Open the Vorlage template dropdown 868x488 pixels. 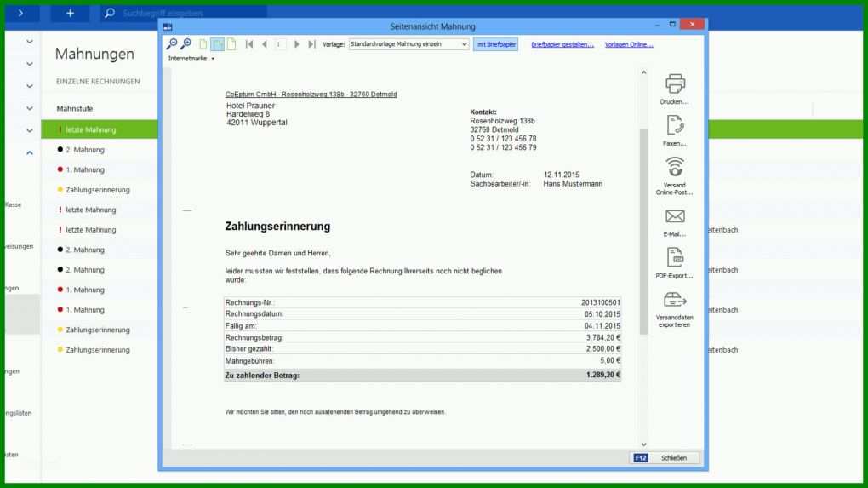(x=409, y=44)
